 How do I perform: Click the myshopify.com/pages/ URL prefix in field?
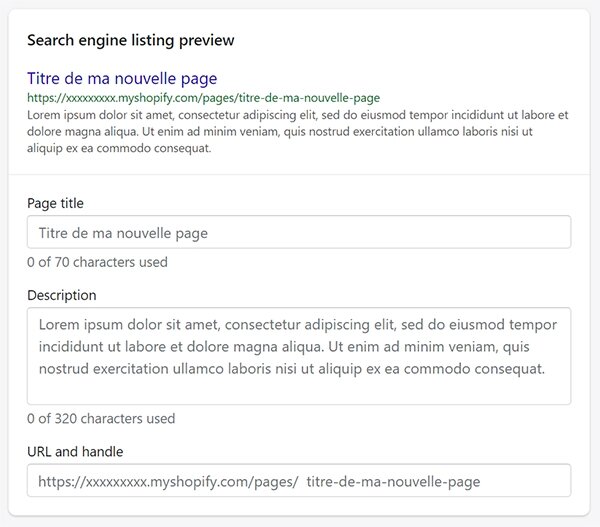tap(168, 481)
